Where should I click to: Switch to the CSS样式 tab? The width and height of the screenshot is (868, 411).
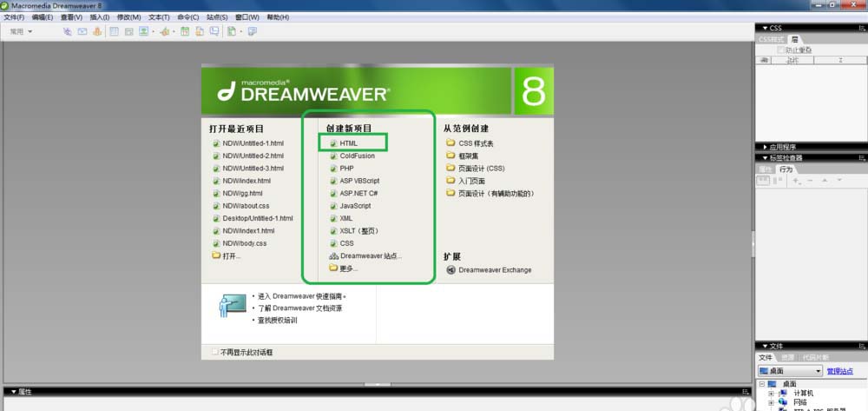[x=771, y=39]
